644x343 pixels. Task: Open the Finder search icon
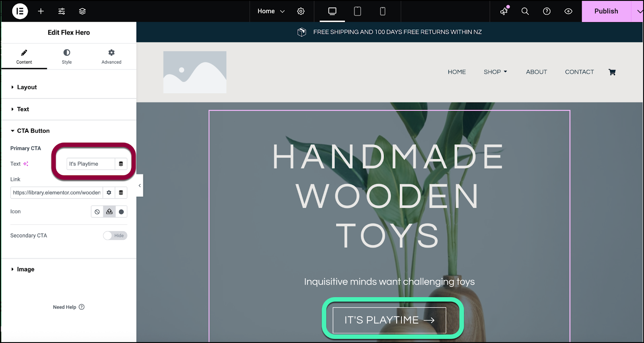(x=525, y=11)
